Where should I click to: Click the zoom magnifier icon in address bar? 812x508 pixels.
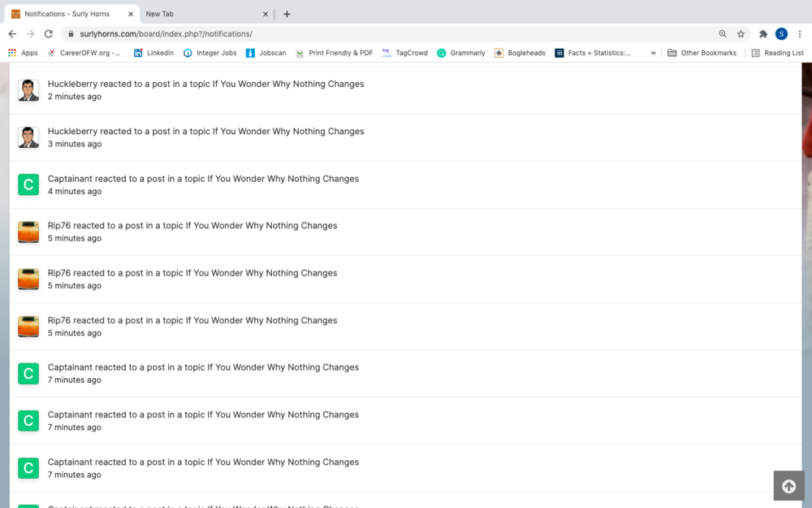[x=723, y=34]
